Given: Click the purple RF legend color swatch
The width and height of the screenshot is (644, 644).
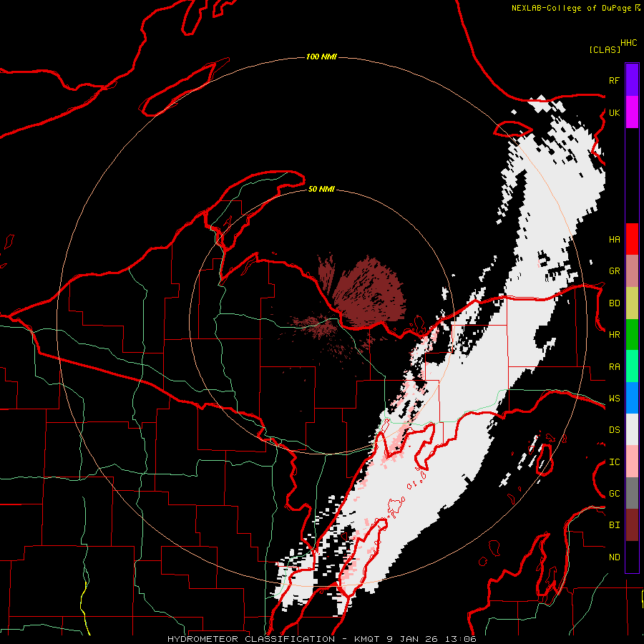Looking at the screenshot, I should click(632, 80).
